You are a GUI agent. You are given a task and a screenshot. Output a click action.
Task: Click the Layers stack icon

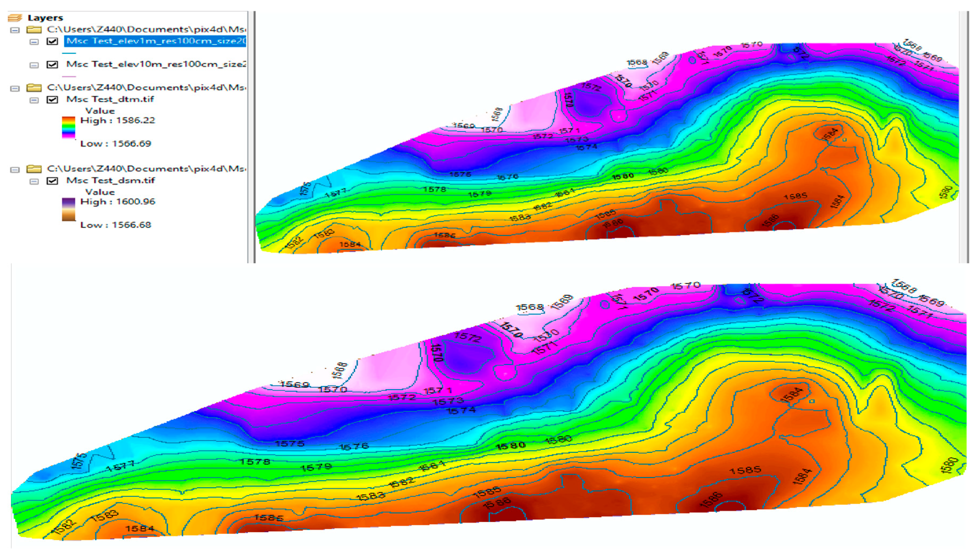[x=15, y=17]
